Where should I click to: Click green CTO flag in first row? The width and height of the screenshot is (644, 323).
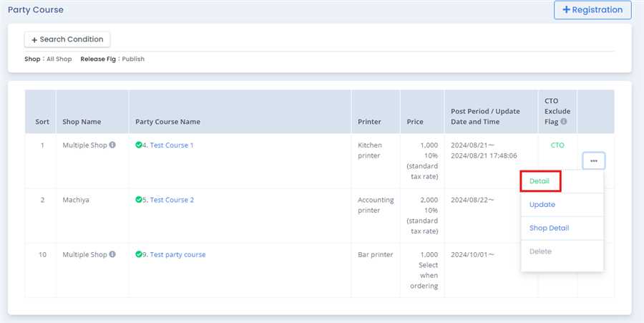(x=557, y=145)
